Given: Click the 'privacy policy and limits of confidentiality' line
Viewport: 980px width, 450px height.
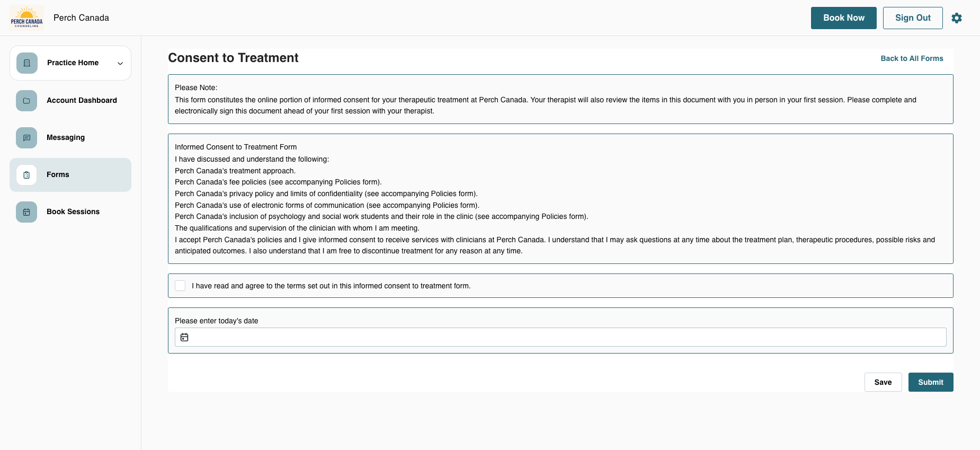Looking at the screenshot, I should (326, 194).
